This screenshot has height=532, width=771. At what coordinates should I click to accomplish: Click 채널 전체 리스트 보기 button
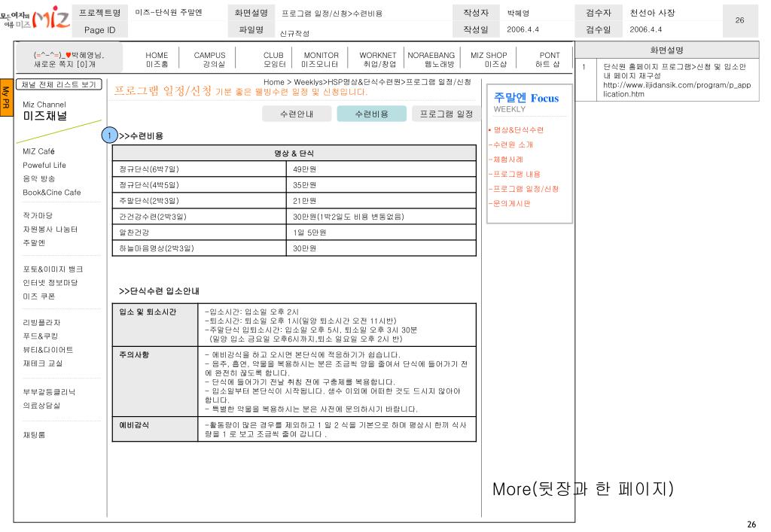(x=59, y=84)
